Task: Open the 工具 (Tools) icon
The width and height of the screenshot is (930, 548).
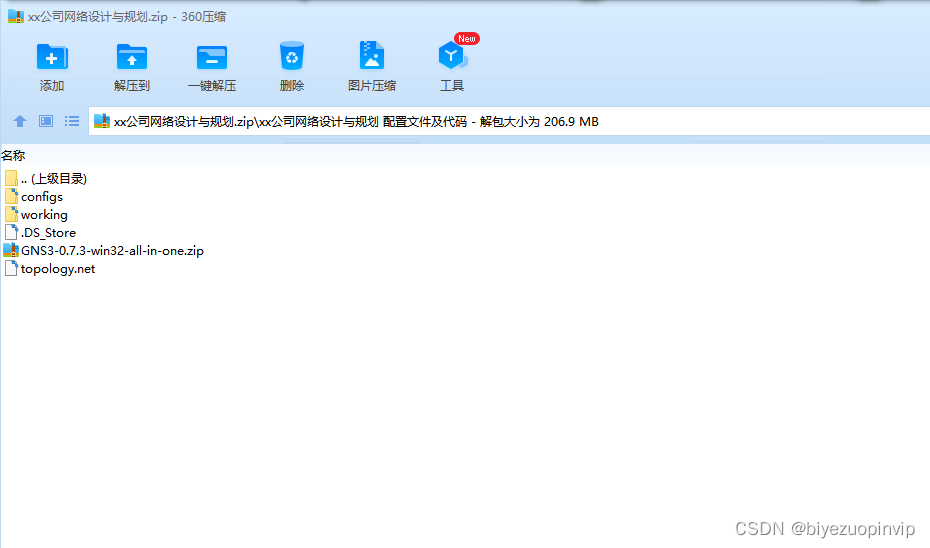Action: click(453, 56)
